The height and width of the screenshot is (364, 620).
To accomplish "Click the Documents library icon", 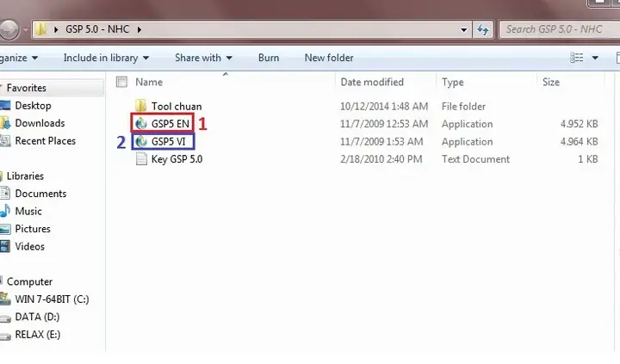I will (x=5, y=194).
